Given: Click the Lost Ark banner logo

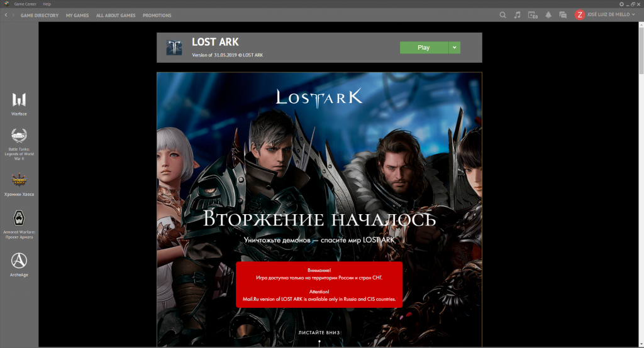Looking at the screenshot, I should (x=319, y=97).
